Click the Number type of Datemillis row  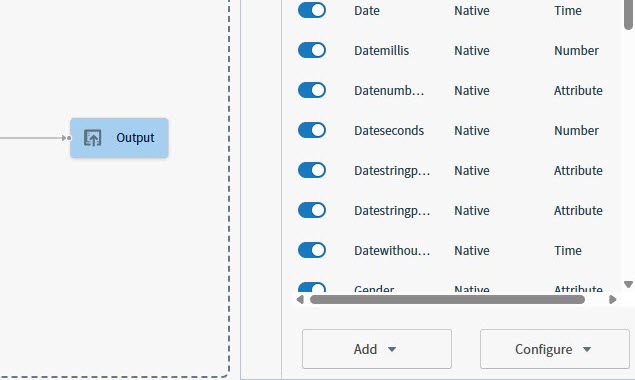(576, 51)
